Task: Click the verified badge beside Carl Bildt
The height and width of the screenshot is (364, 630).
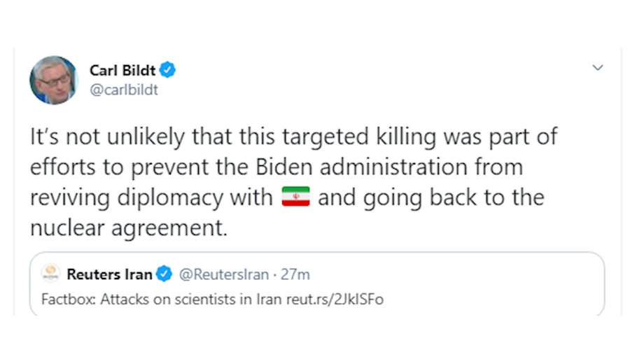Action: coord(168,70)
